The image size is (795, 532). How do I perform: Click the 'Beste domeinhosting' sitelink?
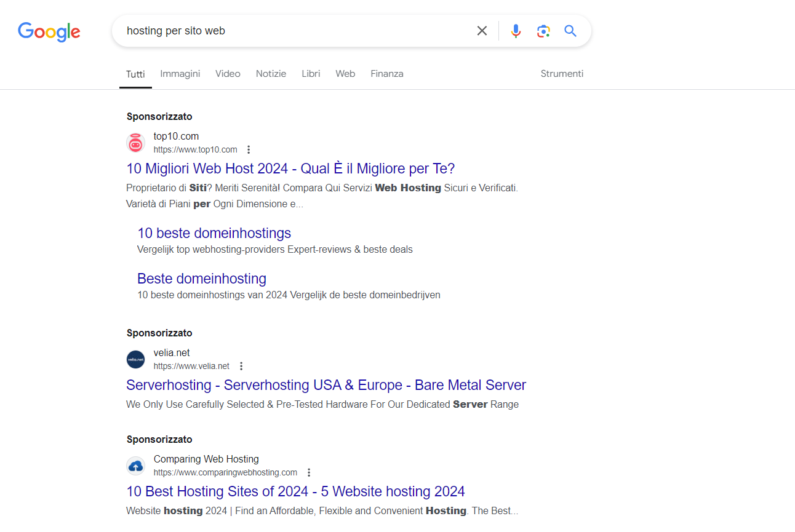click(x=202, y=279)
